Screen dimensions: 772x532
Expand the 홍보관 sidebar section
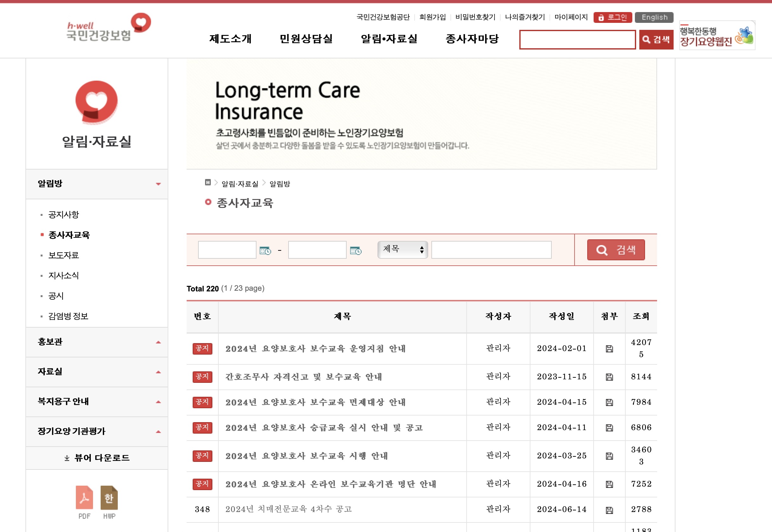point(158,342)
